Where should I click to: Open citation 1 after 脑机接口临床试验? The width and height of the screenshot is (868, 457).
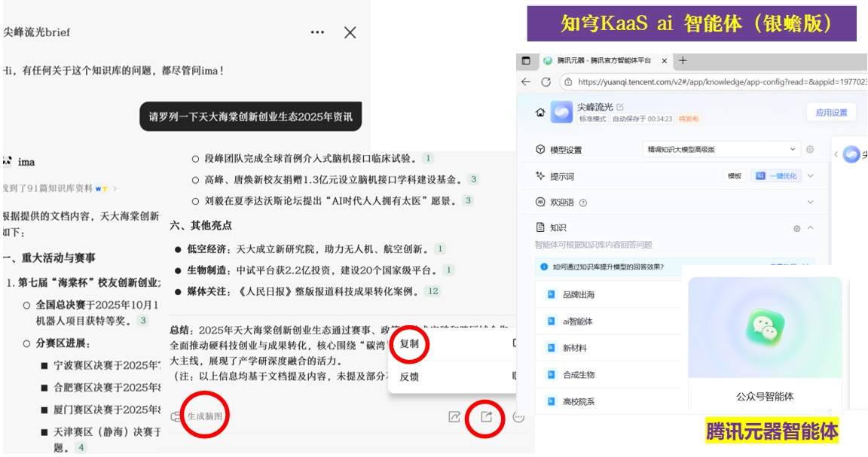427,158
